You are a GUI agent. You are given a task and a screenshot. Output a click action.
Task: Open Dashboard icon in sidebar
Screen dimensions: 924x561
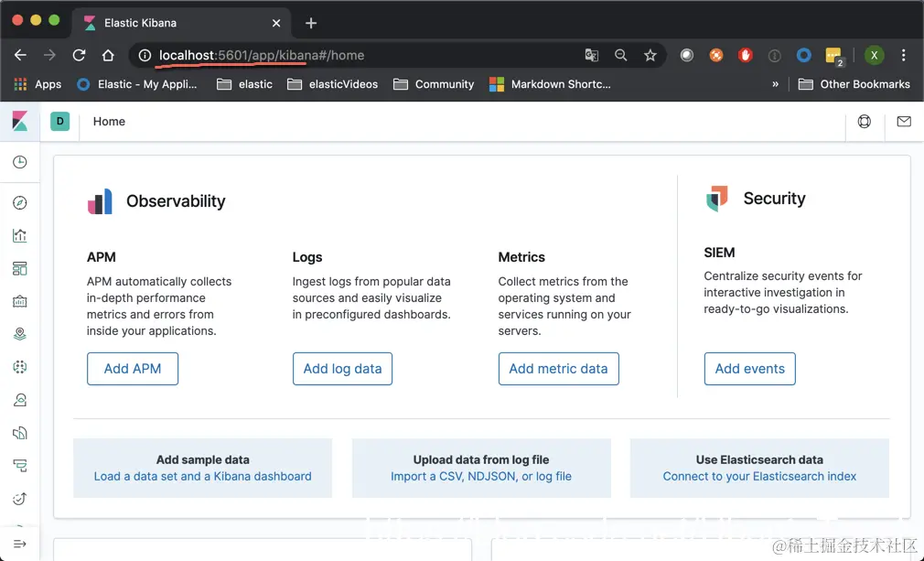click(19, 269)
